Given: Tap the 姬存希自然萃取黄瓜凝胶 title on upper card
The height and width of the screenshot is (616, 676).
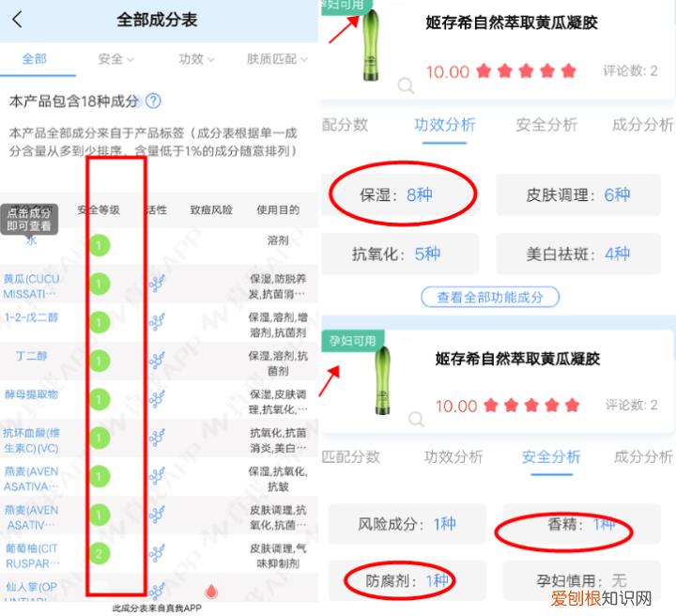Looking at the screenshot, I should [x=512, y=23].
